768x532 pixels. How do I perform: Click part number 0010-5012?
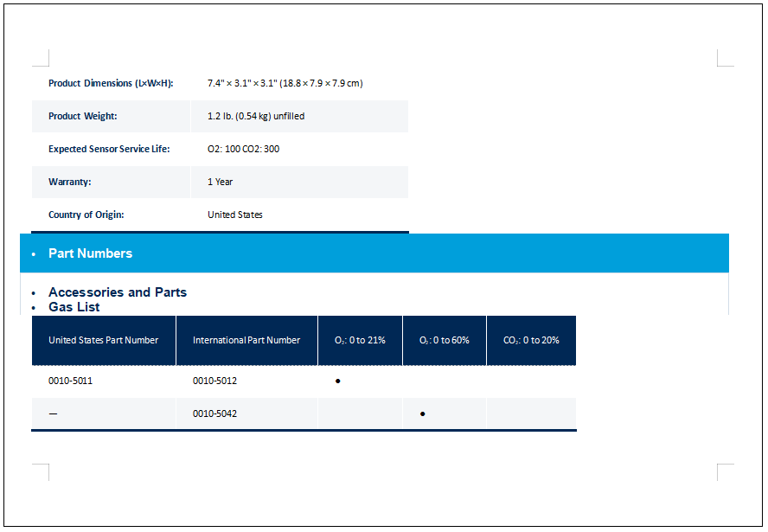coord(215,381)
